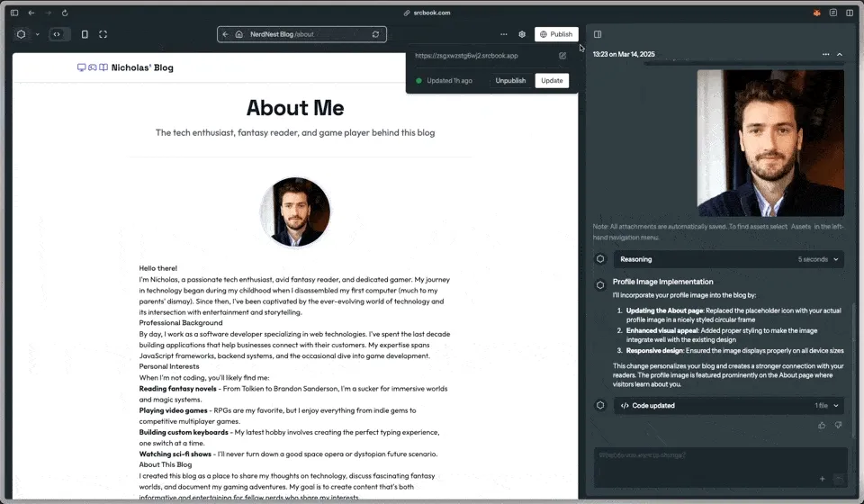864x504 pixels.
Task: Open the browser split view icon
Action: pyautogui.click(x=850, y=13)
